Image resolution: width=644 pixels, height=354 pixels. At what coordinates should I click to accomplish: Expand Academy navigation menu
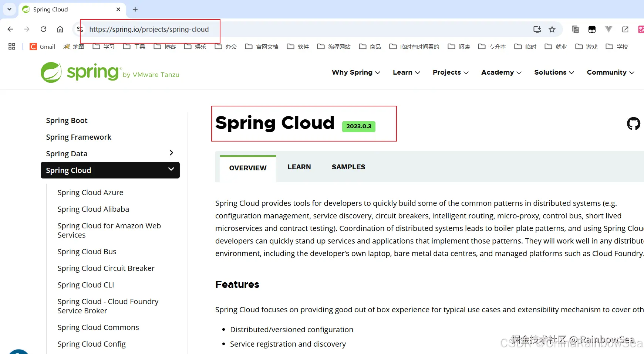pyautogui.click(x=501, y=72)
